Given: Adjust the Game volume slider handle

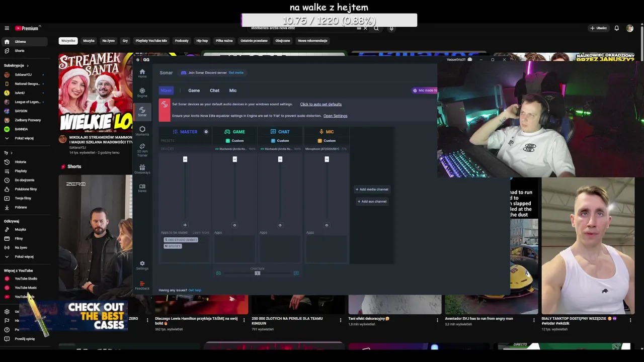Looking at the screenshot, I should pyautogui.click(x=234, y=159).
